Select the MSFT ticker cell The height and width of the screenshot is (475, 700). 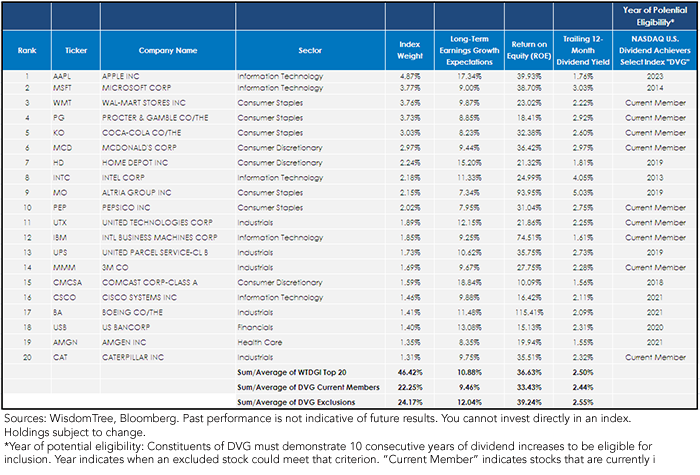(62, 88)
